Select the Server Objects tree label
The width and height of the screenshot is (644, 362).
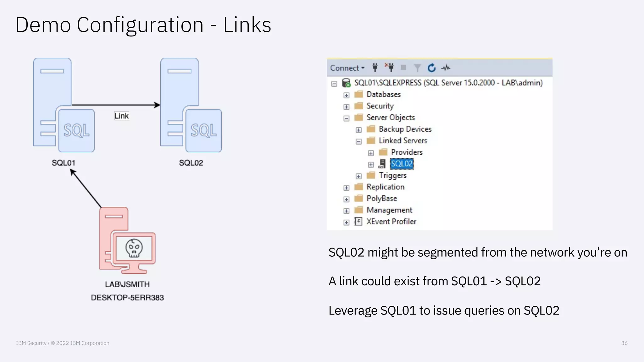point(391,118)
